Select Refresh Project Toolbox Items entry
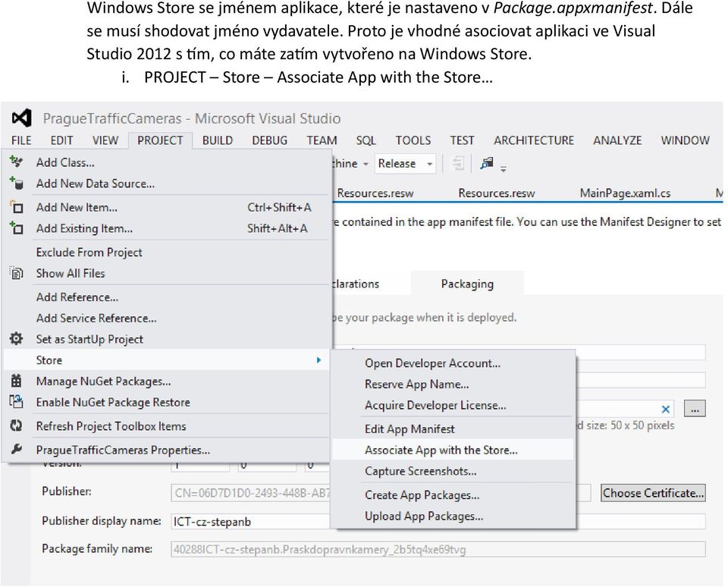Screen dimensions: 728x587 point(167,426)
